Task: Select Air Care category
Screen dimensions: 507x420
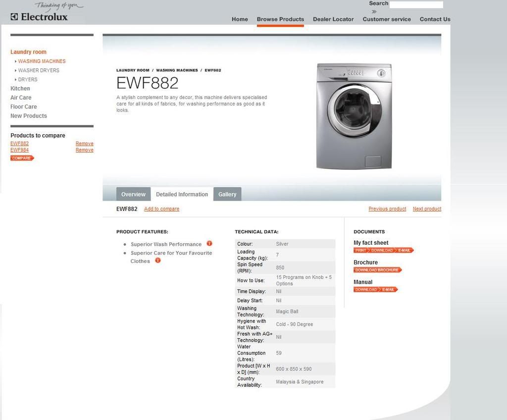Action: coord(21,98)
